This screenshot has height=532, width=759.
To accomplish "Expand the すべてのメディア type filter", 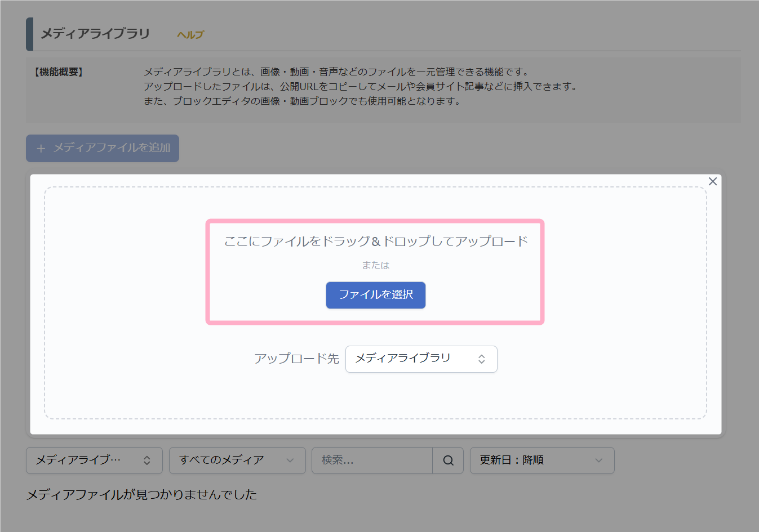I will coord(237,461).
